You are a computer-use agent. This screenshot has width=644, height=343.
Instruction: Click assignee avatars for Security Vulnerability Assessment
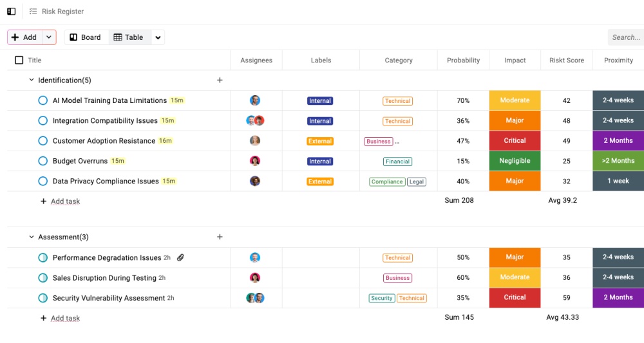(x=255, y=298)
